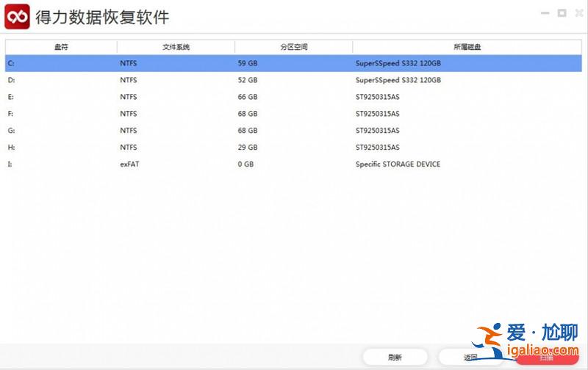This screenshot has width=588, height=370.
Task: Click NTFS in the H: row
Action: coord(128,148)
